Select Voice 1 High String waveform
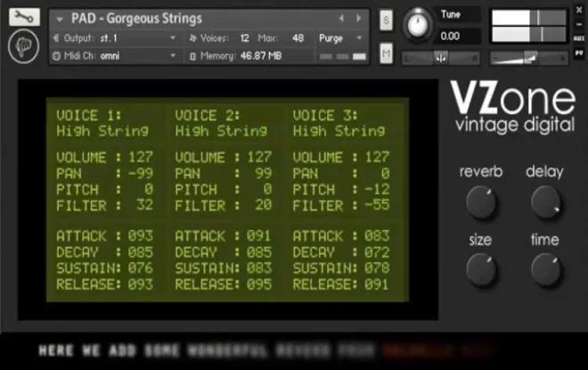 click(x=102, y=131)
